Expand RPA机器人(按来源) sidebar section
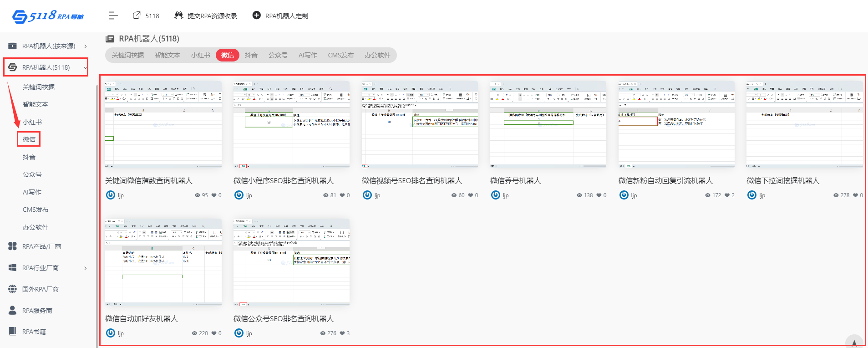 tap(85, 46)
